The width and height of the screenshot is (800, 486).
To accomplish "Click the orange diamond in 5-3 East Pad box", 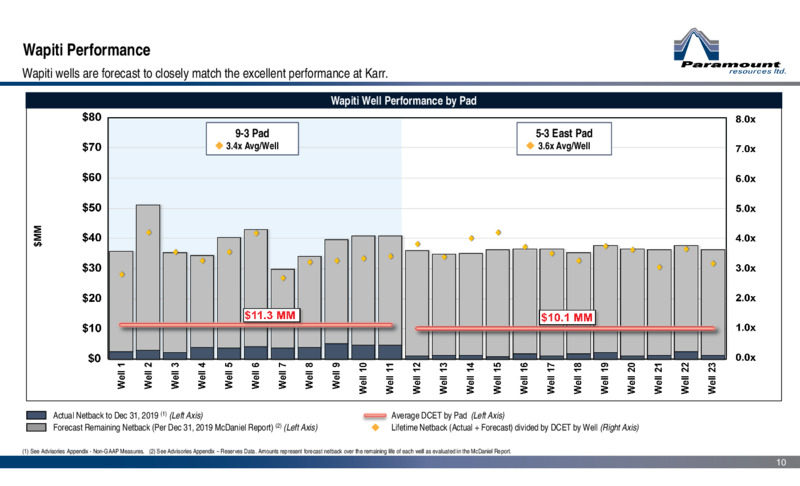I will [530, 146].
